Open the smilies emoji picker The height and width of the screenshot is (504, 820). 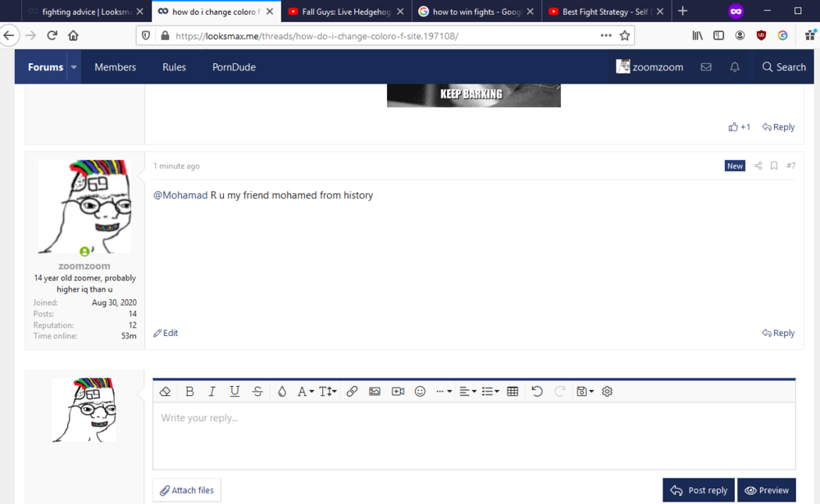(420, 391)
